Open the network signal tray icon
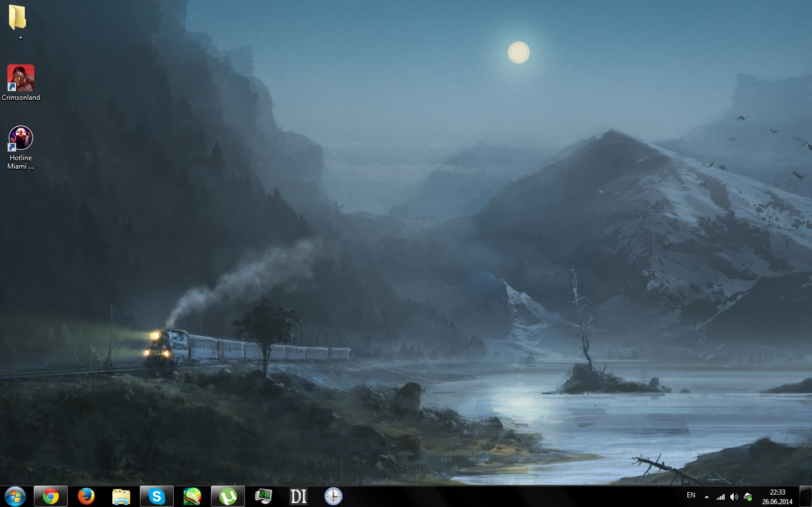The height and width of the screenshot is (507, 812). [x=721, y=497]
